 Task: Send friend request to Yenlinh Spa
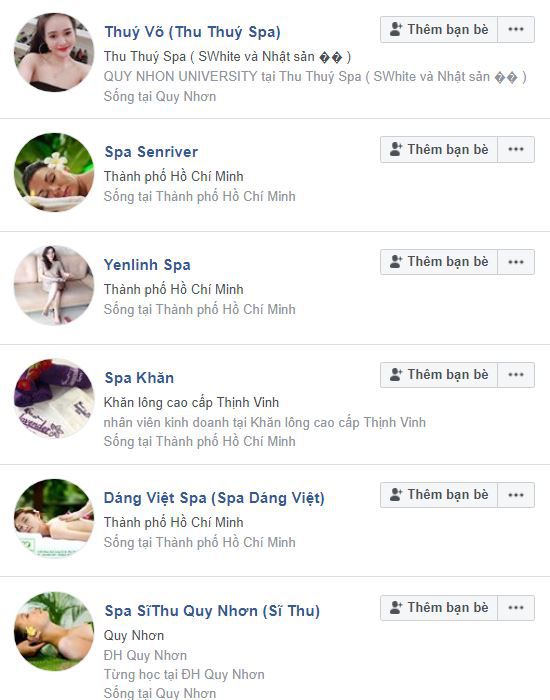coord(439,262)
